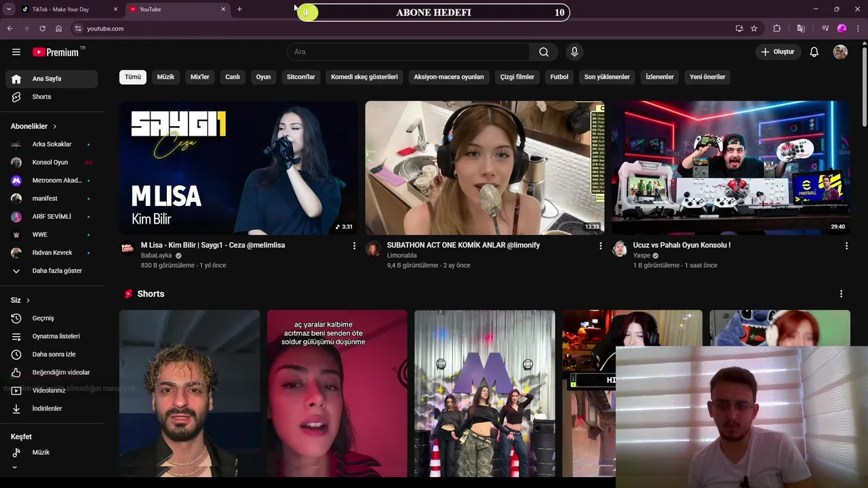This screenshot has width=868, height=488.
Task: Open Konsol Oyun subscription channel
Action: [52, 163]
